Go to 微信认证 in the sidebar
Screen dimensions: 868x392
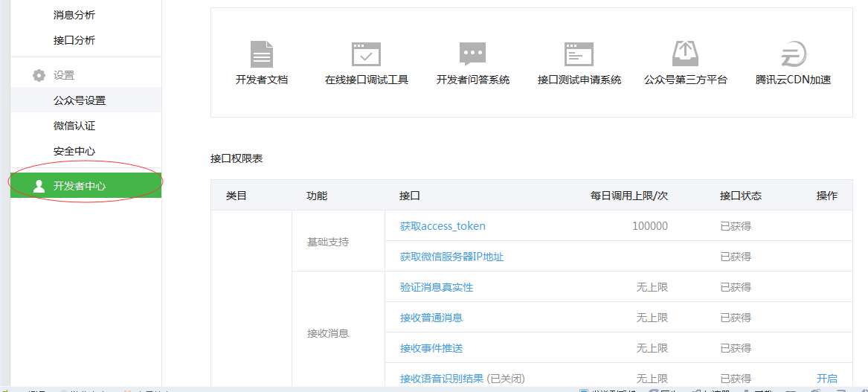74,126
